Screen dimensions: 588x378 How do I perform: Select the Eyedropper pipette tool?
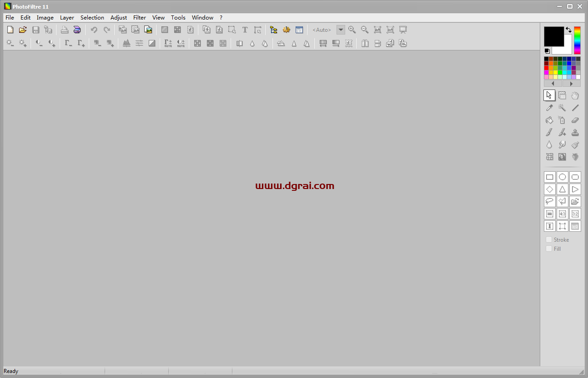point(549,108)
